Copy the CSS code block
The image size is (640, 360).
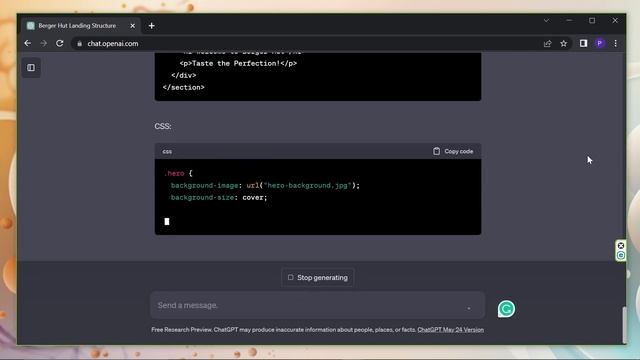[453, 151]
